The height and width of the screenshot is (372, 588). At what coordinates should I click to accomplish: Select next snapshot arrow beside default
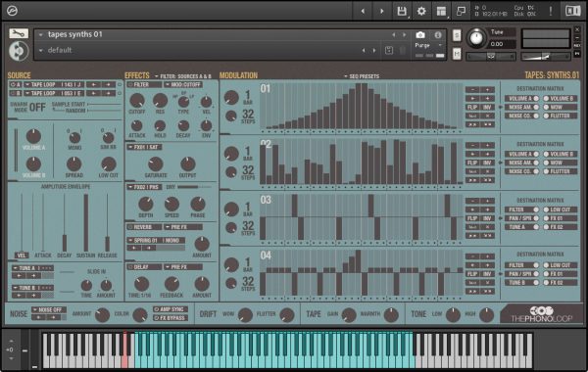(x=374, y=50)
